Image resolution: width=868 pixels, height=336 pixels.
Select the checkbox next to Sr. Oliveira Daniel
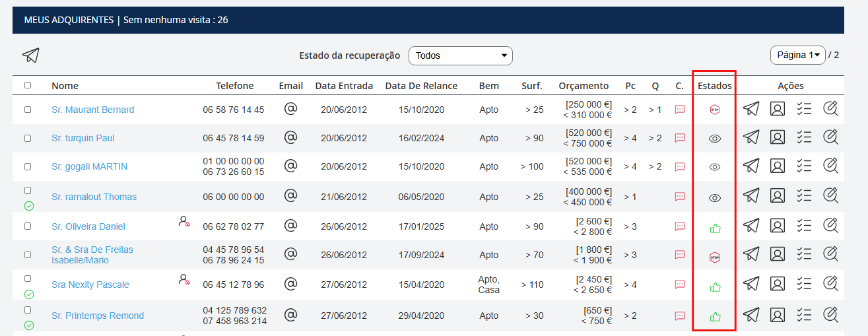coord(28,226)
